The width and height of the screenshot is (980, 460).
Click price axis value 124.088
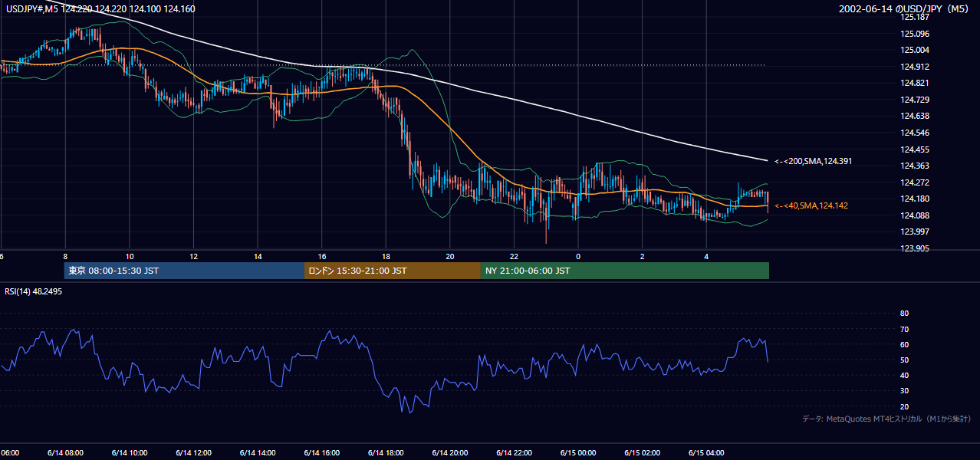tap(915, 215)
